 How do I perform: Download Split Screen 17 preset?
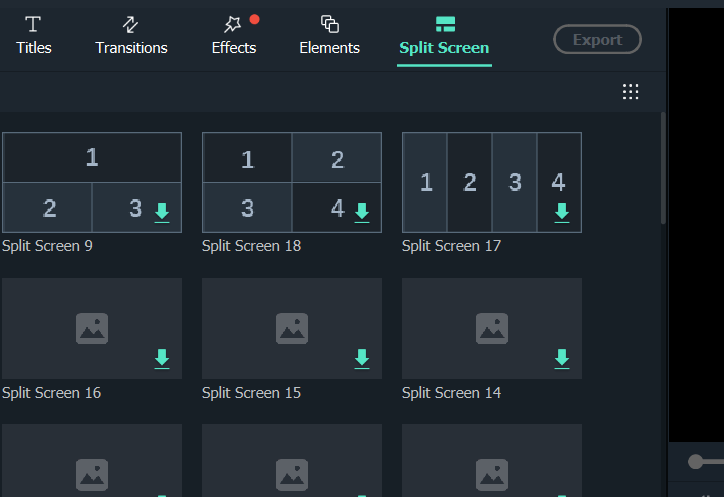click(561, 212)
